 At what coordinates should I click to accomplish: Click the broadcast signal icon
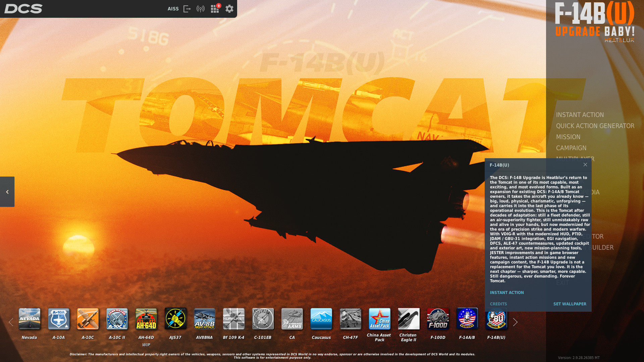point(201,9)
